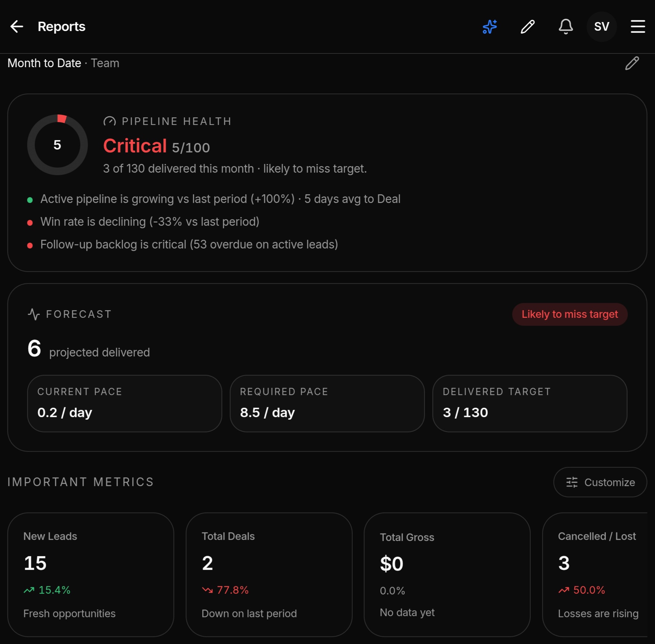The image size is (655, 644).
Task: Open the AI sparkle assistant icon
Action: coord(490,26)
